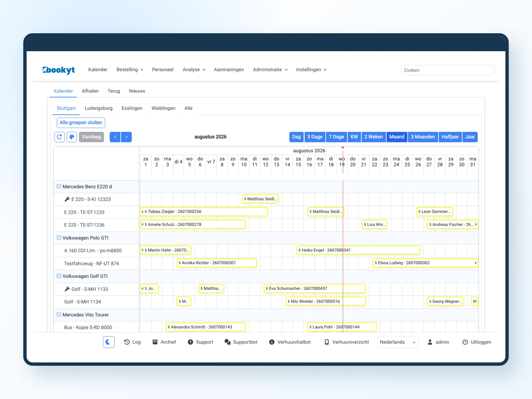This screenshot has height=399, width=532.
Task: Collapse the Volkswagen Polo GTI group
Action: [x=59, y=238]
